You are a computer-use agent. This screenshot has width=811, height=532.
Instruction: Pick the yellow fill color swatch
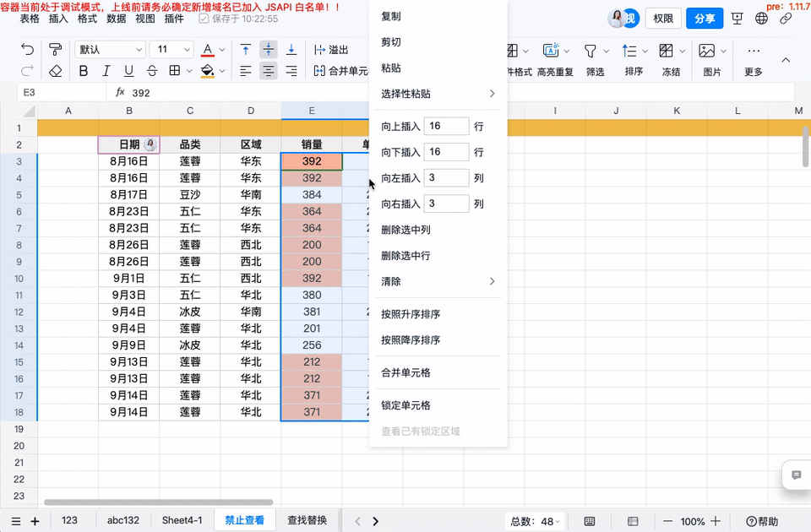[x=207, y=77]
